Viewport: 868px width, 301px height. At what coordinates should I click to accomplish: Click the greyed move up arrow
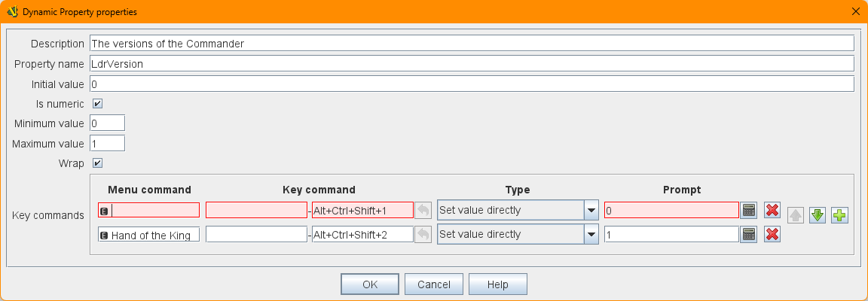pyautogui.click(x=796, y=216)
